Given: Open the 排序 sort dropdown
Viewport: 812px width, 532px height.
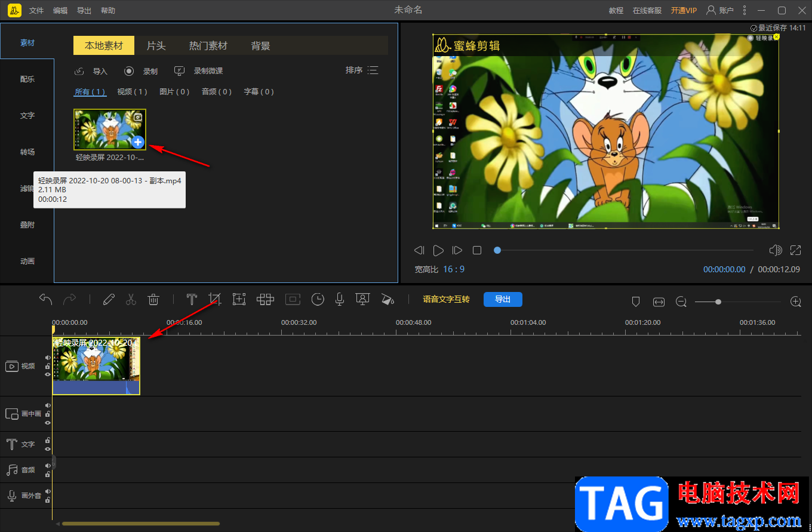Looking at the screenshot, I should click(x=362, y=70).
